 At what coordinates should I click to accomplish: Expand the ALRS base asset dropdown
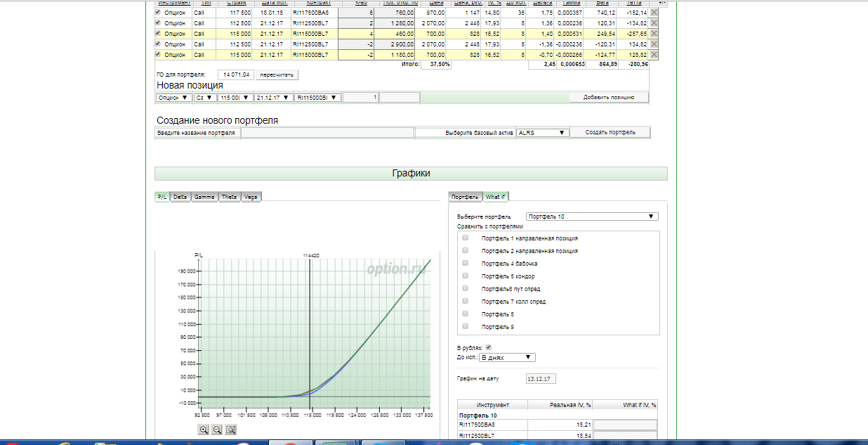coord(541,132)
